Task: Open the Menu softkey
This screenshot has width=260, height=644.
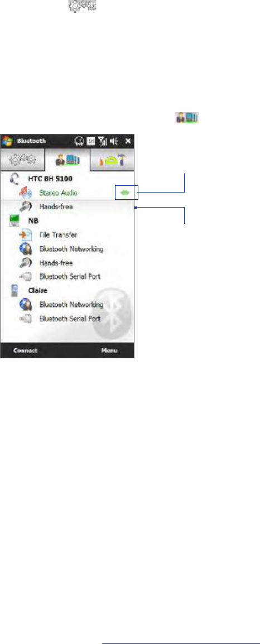Action: [x=110, y=351]
